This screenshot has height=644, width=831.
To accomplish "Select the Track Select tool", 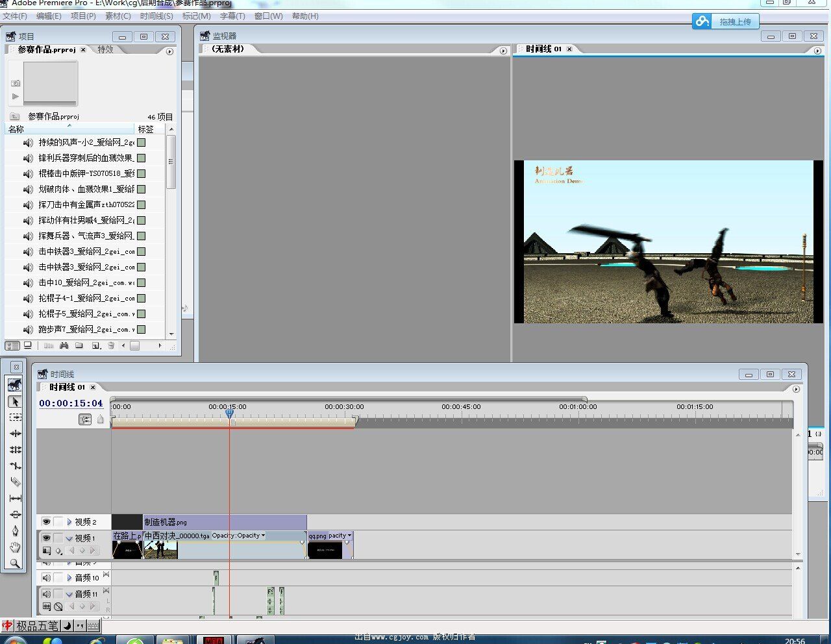I will tap(15, 417).
